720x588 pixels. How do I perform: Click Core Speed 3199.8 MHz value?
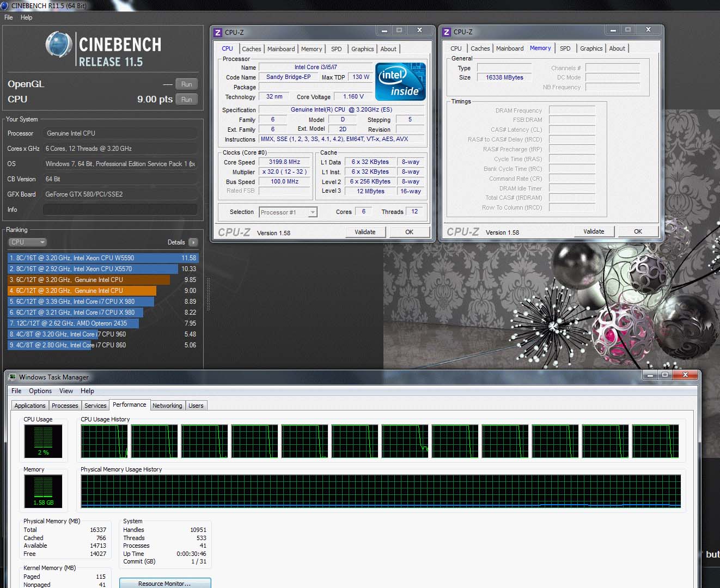click(284, 162)
